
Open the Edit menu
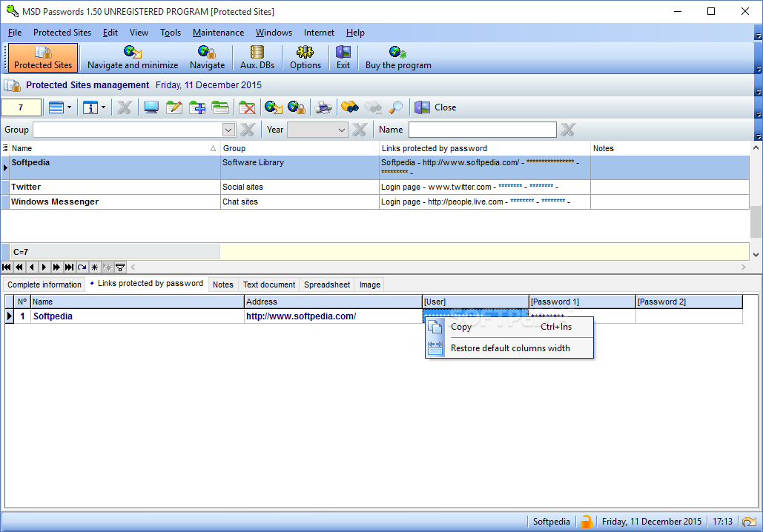(x=110, y=33)
